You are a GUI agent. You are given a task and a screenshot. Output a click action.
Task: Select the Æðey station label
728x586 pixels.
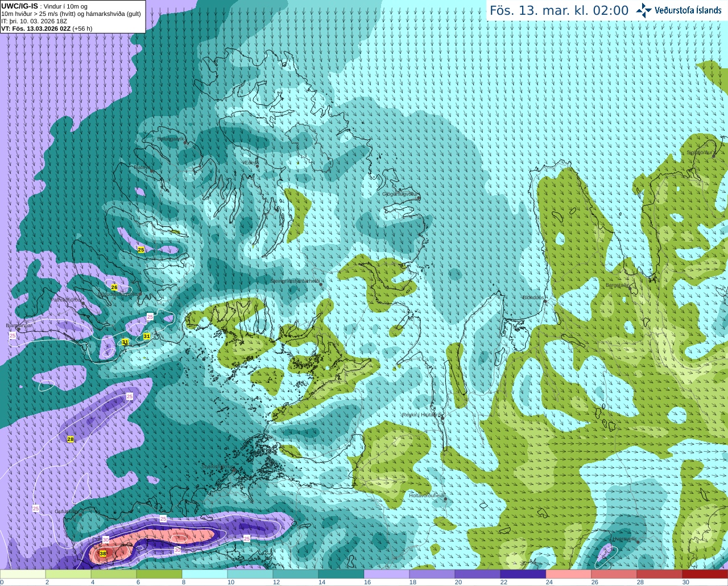249,162
